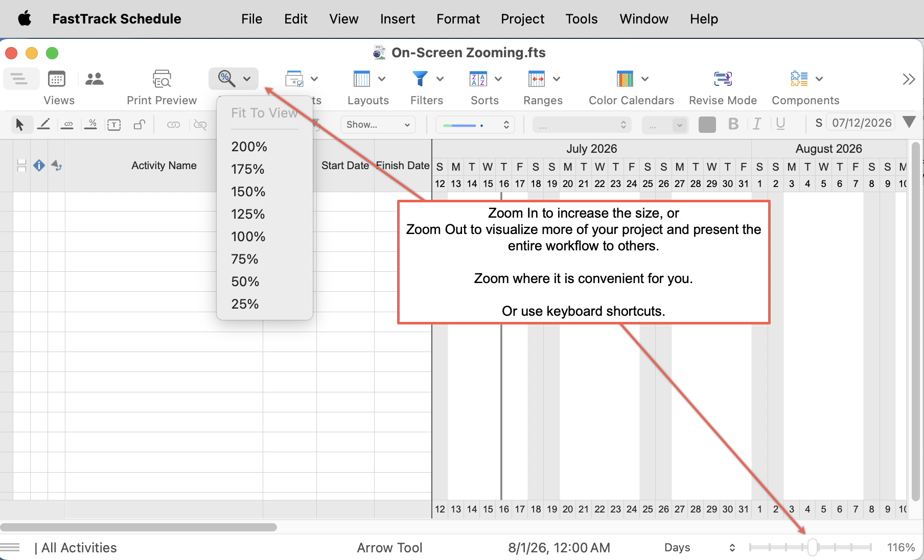The width and height of the screenshot is (924, 560).
Task: Toggle bold formatting
Action: 733,124
